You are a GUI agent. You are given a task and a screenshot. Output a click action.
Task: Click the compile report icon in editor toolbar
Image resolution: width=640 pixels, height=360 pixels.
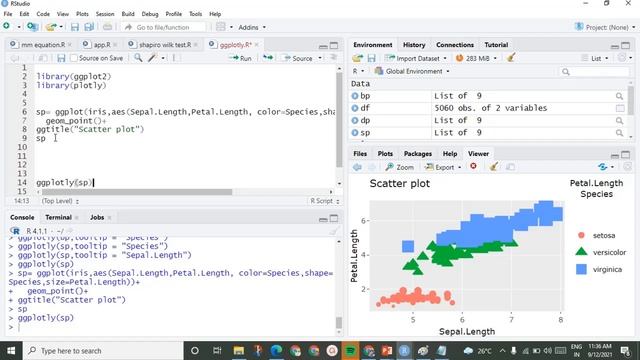[x=174, y=58]
